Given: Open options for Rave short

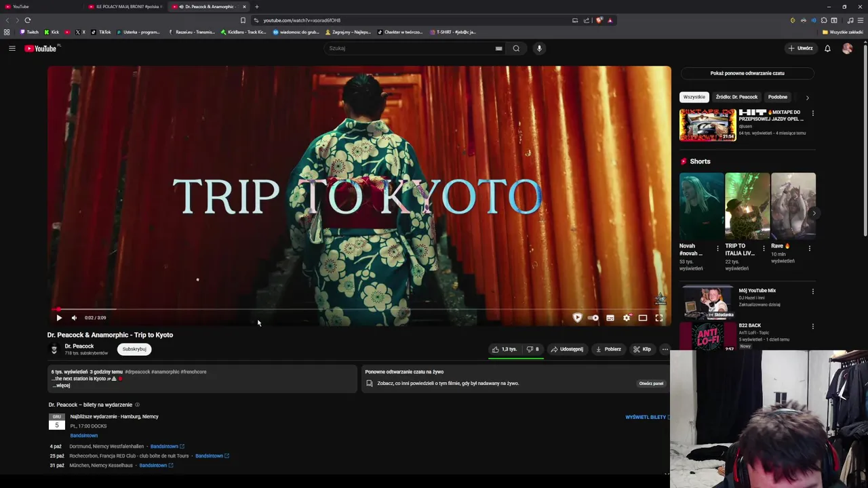Looking at the screenshot, I should 809,249.
